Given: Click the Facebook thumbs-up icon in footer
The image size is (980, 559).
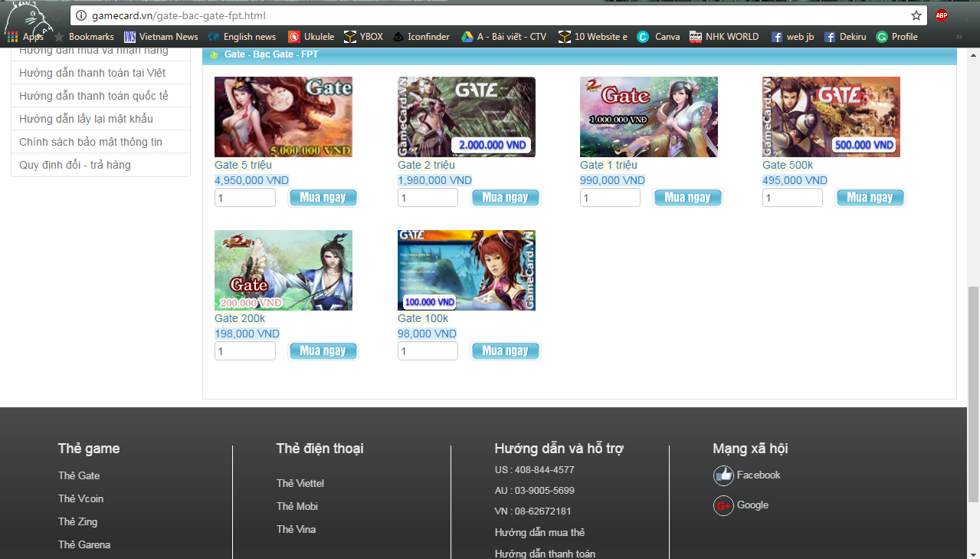Looking at the screenshot, I should (x=723, y=475).
